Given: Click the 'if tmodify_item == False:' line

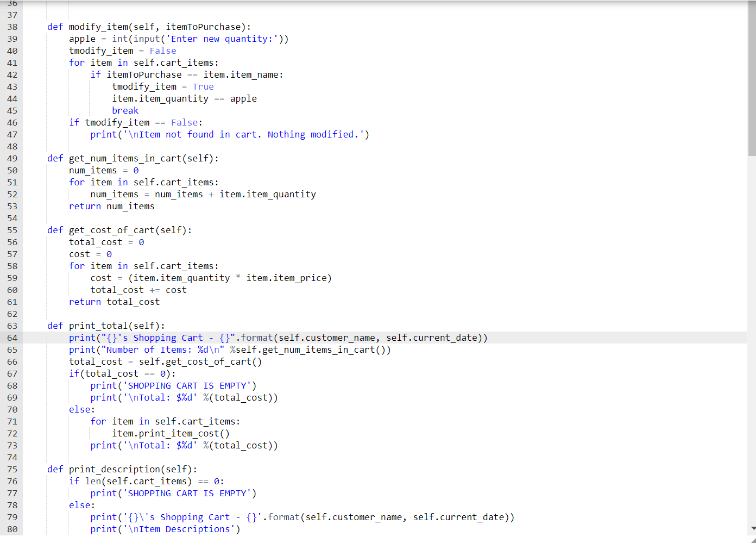Looking at the screenshot, I should coord(136,122).
